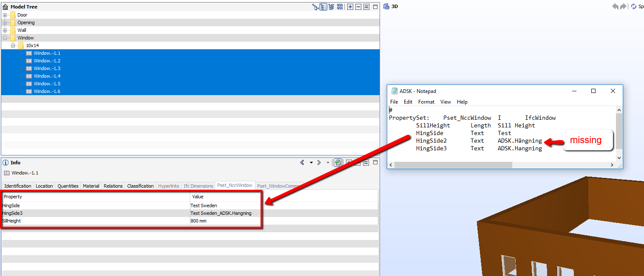Click the undo arrow near the 3D view

pyautogui.click(x=616, y=6)
